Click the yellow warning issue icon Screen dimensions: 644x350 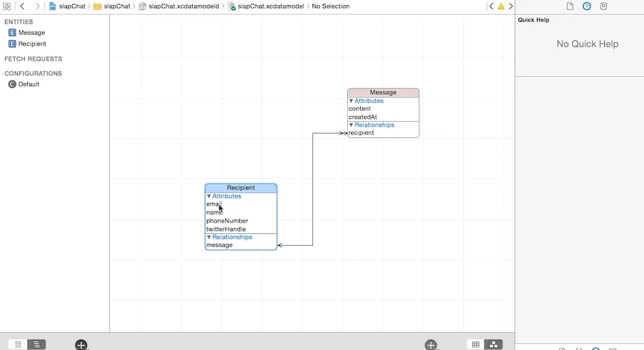pos(501,6)
